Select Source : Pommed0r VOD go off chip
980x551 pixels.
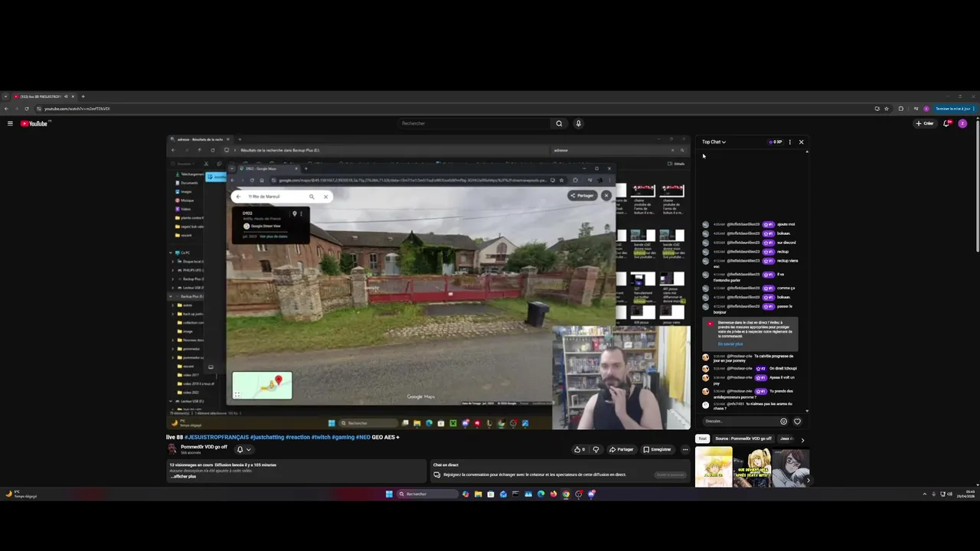pos(743,439)
